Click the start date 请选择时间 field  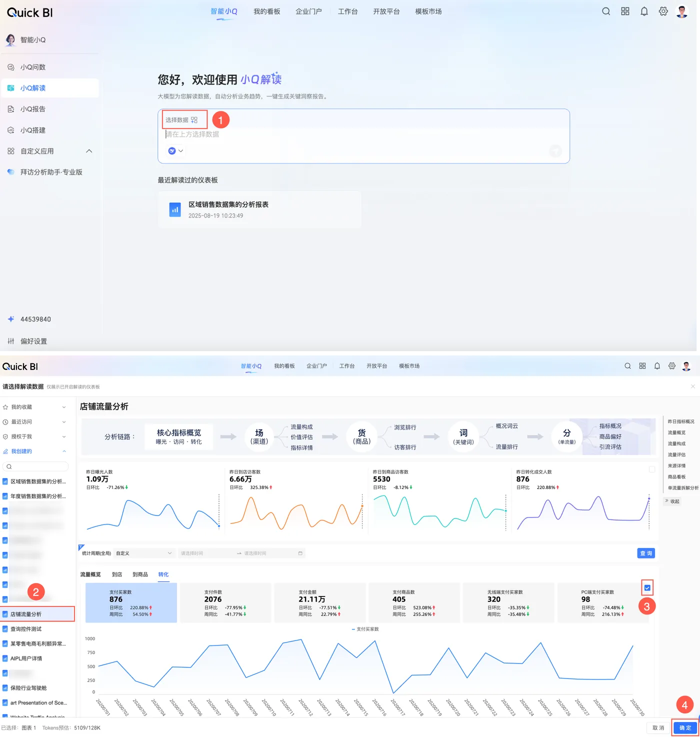coord(205,553)
